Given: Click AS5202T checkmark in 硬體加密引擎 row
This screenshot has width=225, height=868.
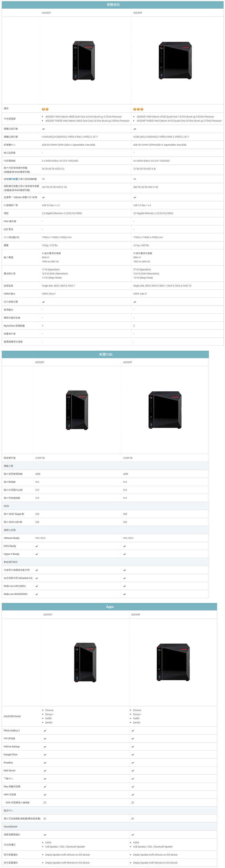Looking at the screenshot, I should click(43, 129).
